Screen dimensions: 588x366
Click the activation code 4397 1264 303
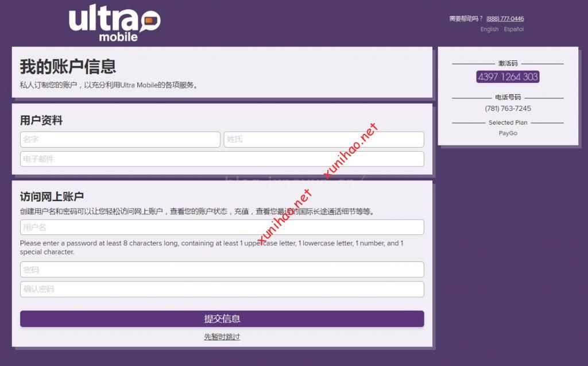tap(508, 77)
